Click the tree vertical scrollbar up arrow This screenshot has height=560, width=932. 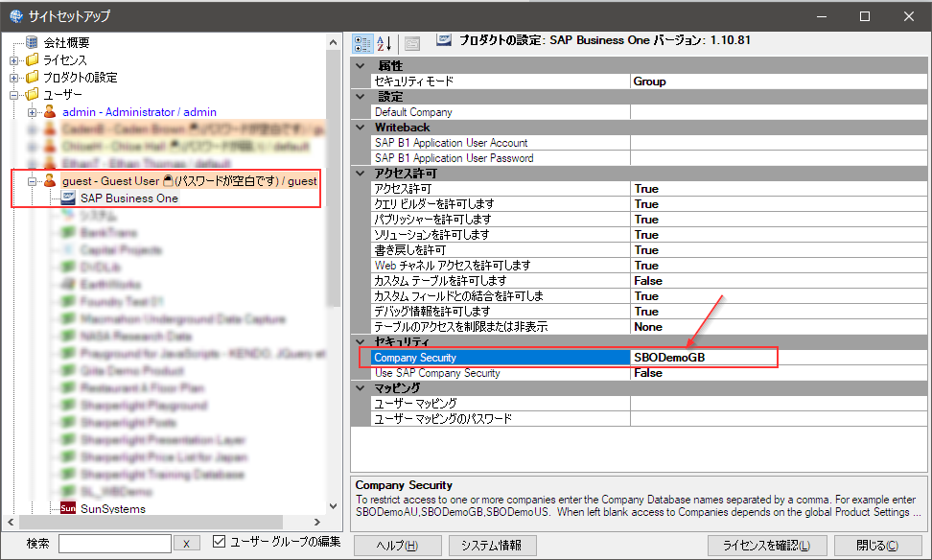click(x=333, y=42)
